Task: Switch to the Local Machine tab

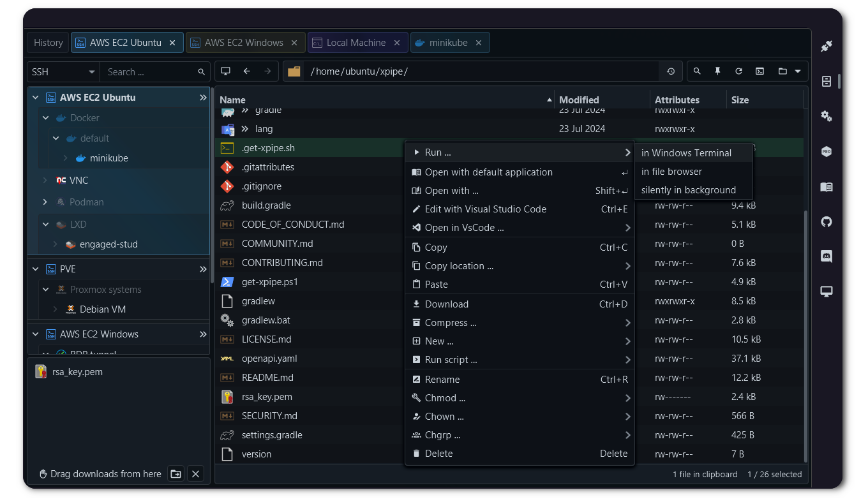Action: (357, 42)
